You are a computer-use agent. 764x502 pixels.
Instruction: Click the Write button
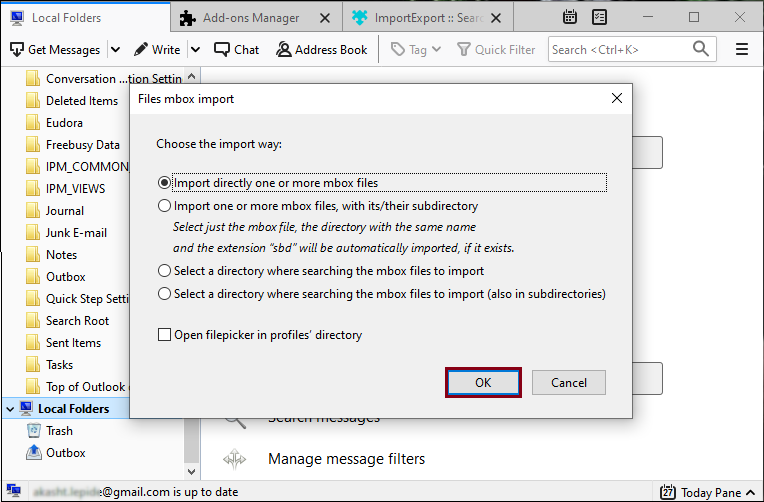157,50
